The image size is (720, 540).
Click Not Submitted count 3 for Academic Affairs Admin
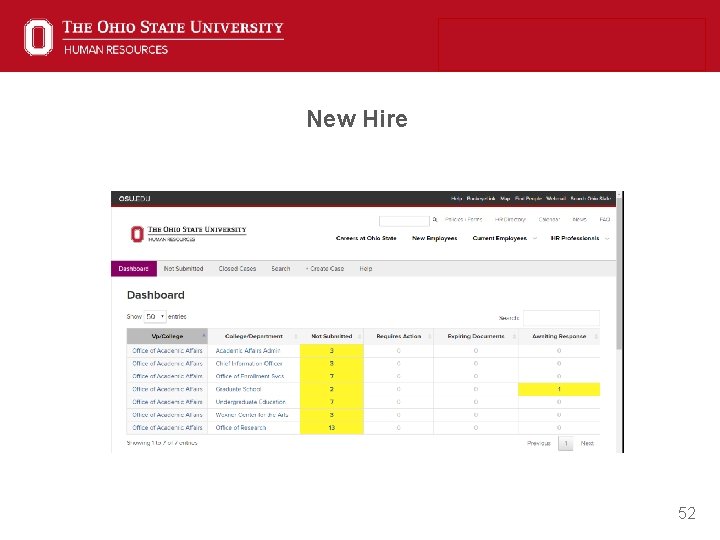point(332,350)
